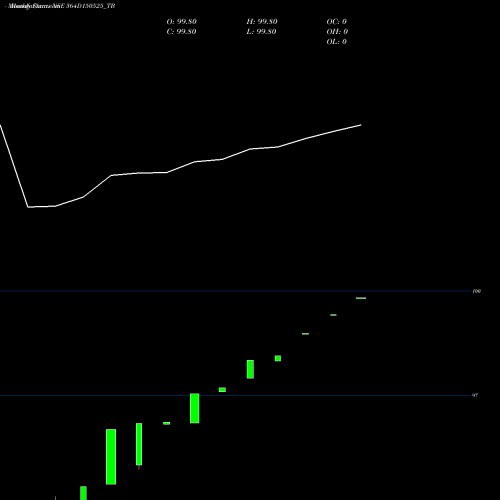500x500 pixels.
Task: Click the right end of the white line
Action: click(361, 125)
